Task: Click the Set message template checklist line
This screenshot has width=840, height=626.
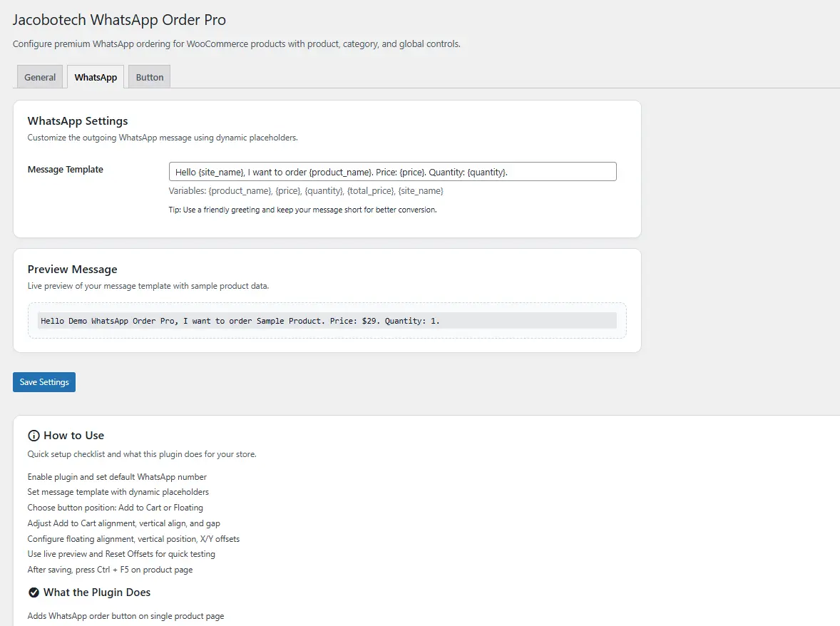Action: [x=118, y=492]
